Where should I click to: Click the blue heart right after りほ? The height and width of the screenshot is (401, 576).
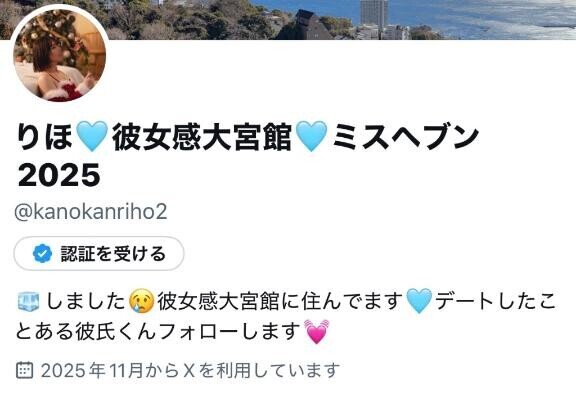point(92,137)
